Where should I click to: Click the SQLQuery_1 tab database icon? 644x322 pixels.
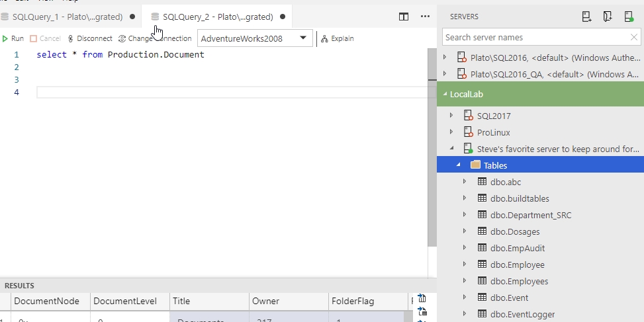[x=5, y=17]
